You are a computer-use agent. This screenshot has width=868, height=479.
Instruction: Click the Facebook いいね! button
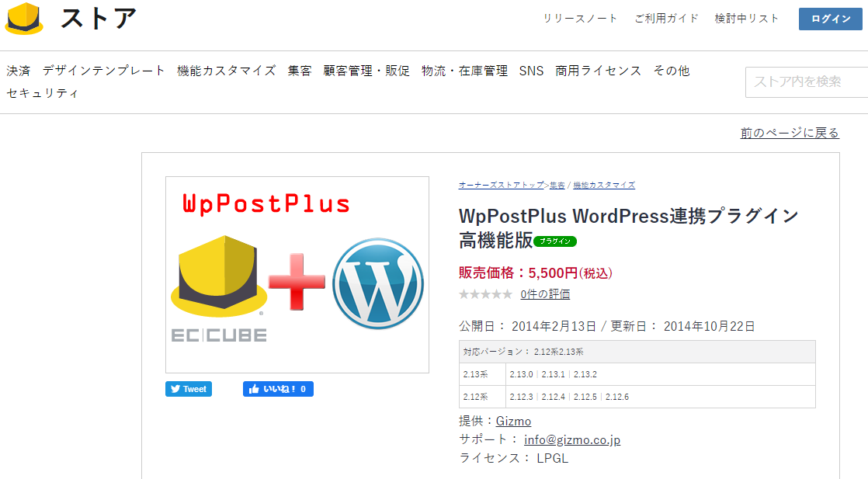(x=278, y=389)
